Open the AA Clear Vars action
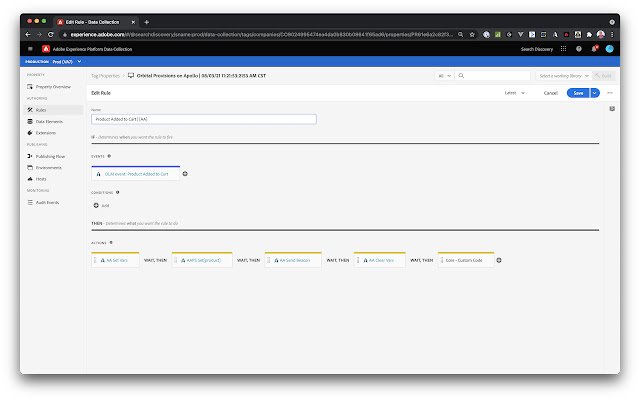 point(380,260)
